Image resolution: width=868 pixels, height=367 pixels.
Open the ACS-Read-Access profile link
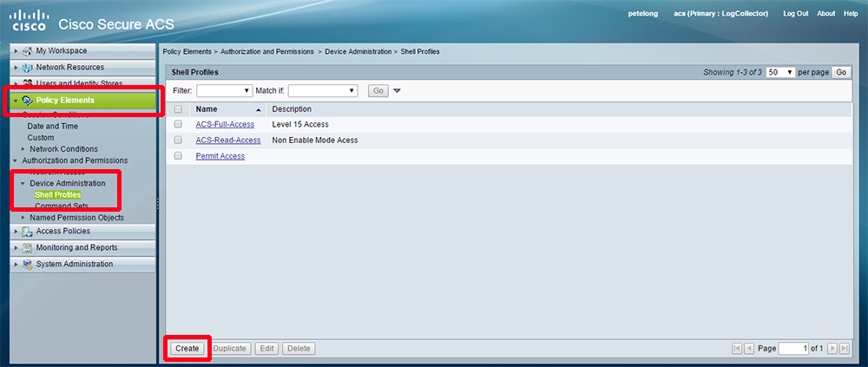(228, 140)
